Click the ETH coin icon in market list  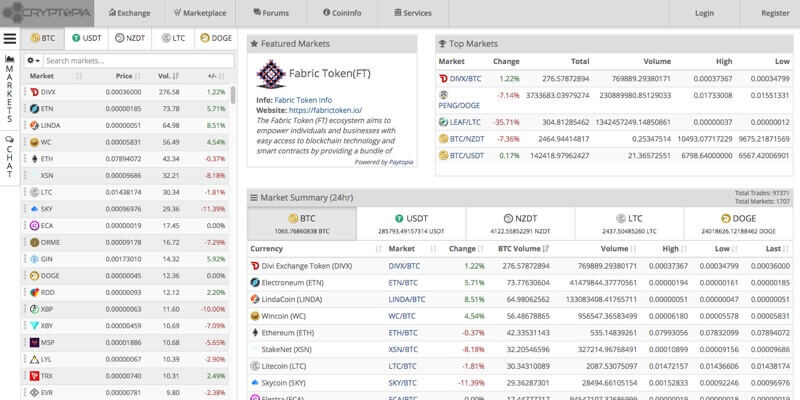point(34,159)
